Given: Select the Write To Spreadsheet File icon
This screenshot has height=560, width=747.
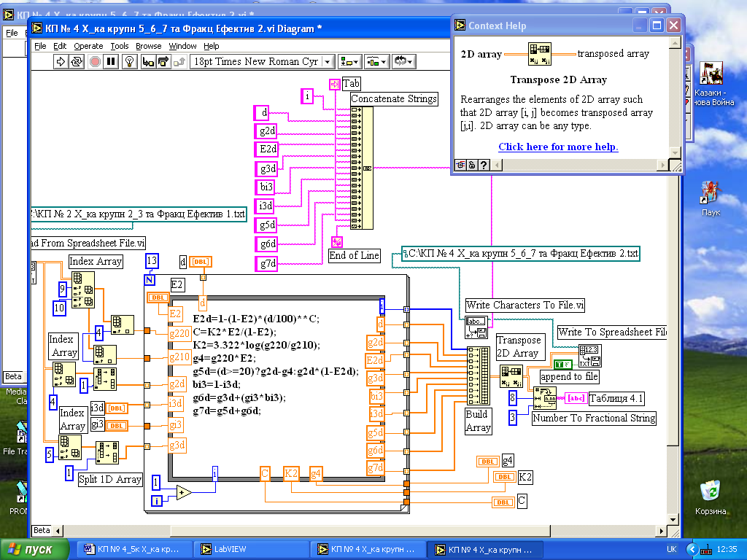Looking at the screenshot, I should click(590, 356).
